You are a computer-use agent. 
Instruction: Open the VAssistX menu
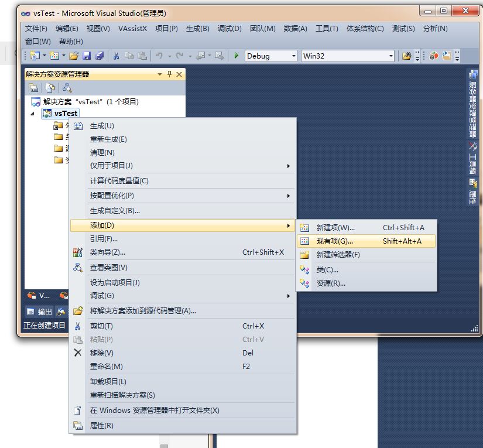132,29
